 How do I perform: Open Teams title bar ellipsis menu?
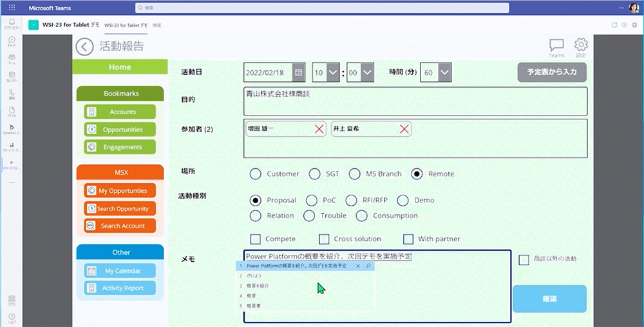click(621, 8)
